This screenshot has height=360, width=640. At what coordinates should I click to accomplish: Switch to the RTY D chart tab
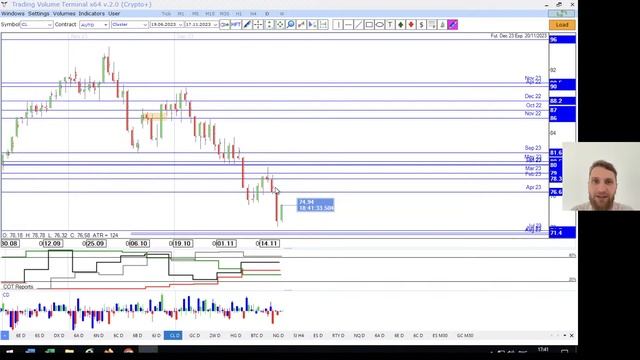coord(338,336)
